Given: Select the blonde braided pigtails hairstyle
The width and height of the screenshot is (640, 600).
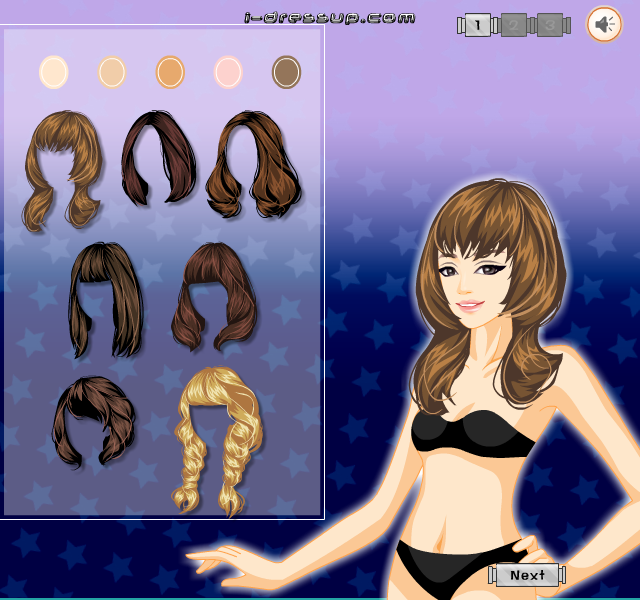Looking at the screenshot, I should pos(217,441).
